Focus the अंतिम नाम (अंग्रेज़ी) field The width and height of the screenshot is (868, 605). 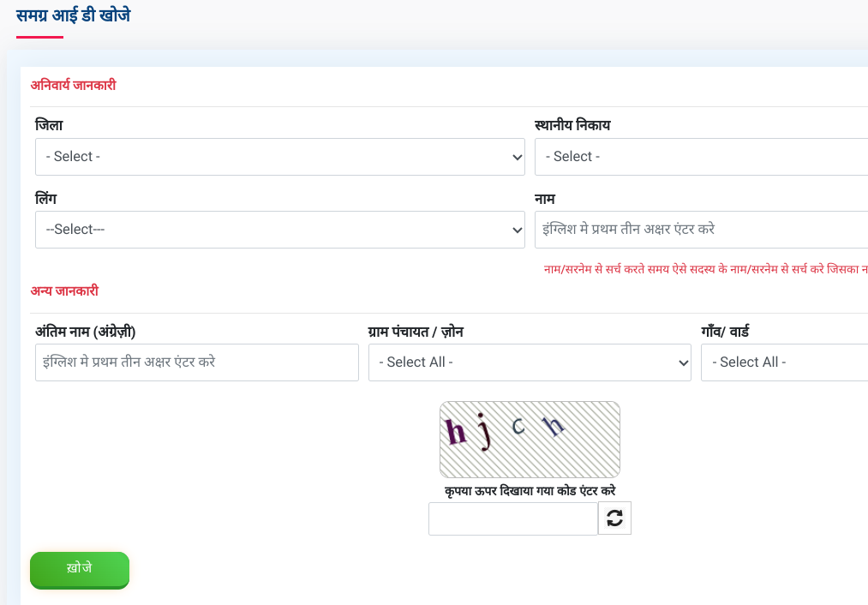tap(197, 362)
